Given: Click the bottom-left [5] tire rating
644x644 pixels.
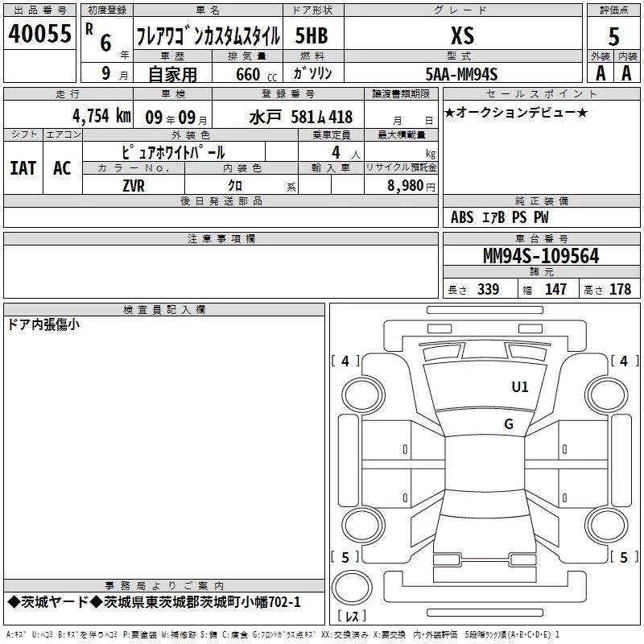Looking at the screenshot, I should tap(345, 557).
